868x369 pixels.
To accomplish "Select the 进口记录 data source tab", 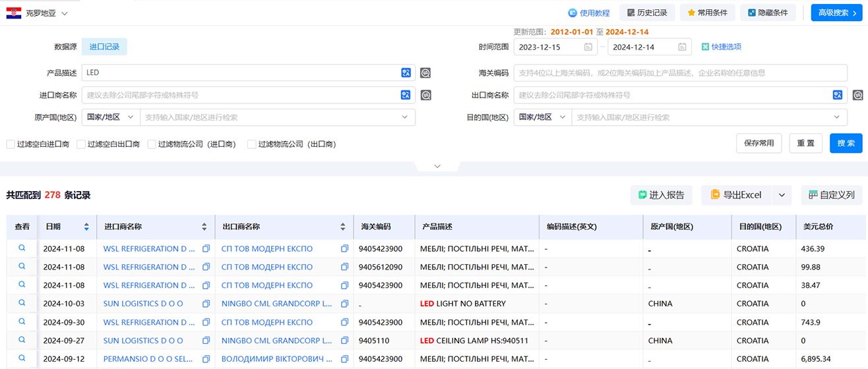I will click(104, 47).
